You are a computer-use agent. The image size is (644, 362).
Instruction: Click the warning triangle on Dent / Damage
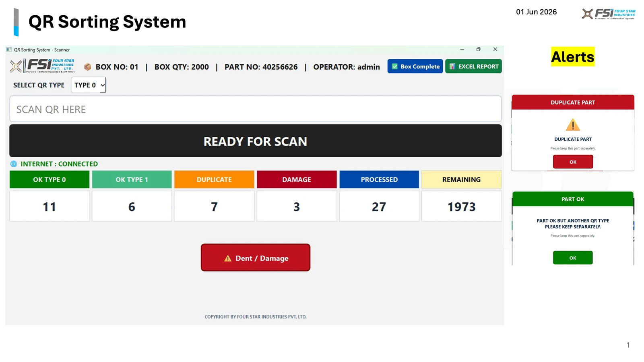pos(228,258)
